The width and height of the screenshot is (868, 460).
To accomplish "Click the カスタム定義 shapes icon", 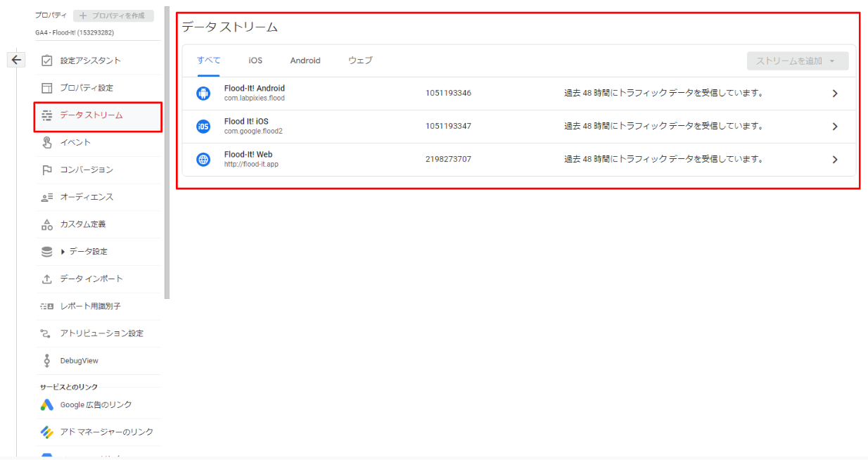I will coord(47,224).
